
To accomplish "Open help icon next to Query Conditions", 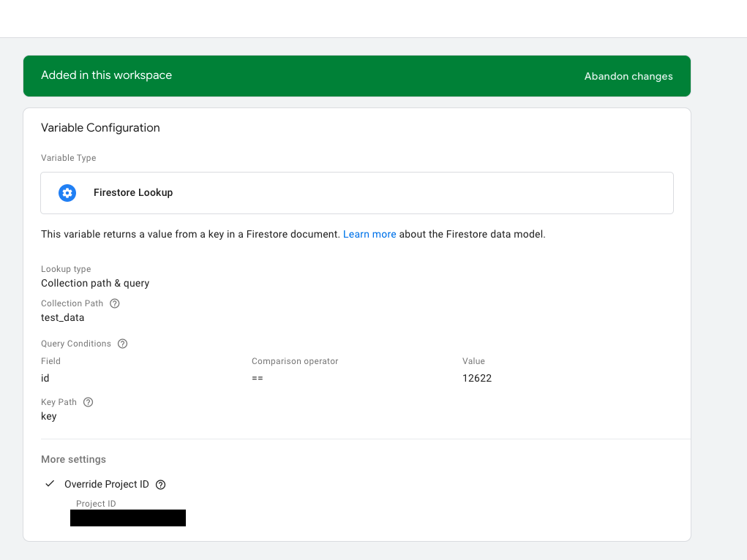I will tap(122, 344).
